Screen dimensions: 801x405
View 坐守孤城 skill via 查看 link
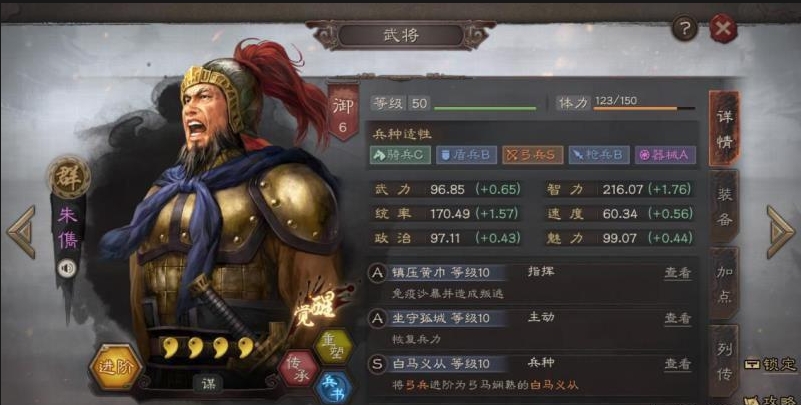point(677,318)
